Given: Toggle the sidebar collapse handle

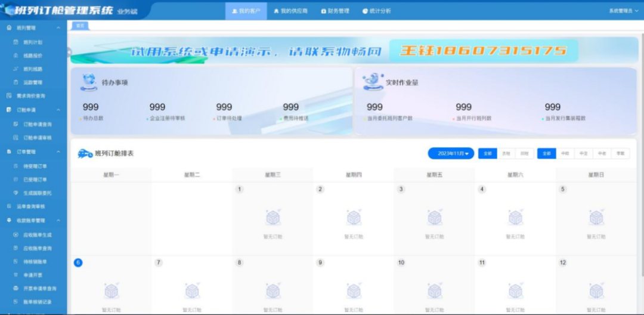Looking at the screenshot, I should pos(69,52).
